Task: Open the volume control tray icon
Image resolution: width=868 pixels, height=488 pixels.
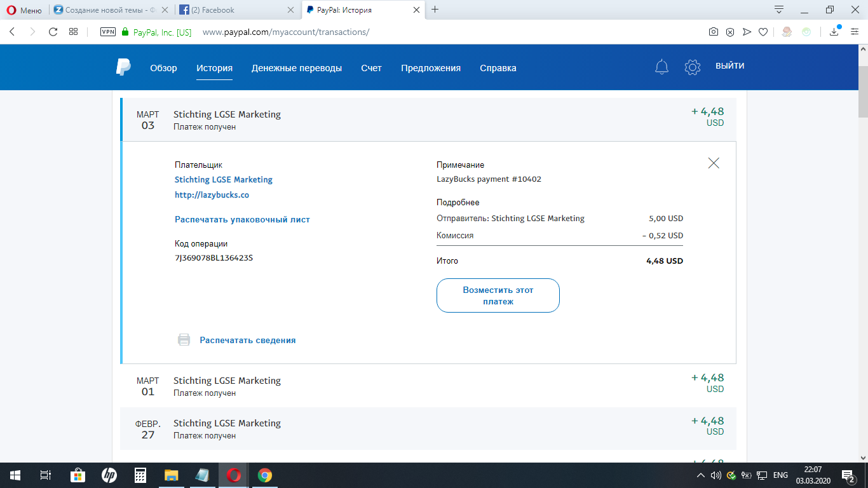Action: click(x=715, y=475)
